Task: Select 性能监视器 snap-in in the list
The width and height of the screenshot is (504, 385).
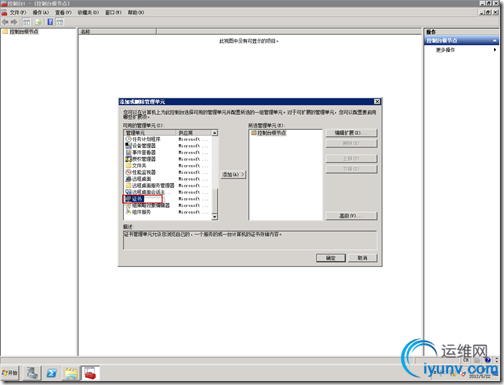Action: pos(140,172)
